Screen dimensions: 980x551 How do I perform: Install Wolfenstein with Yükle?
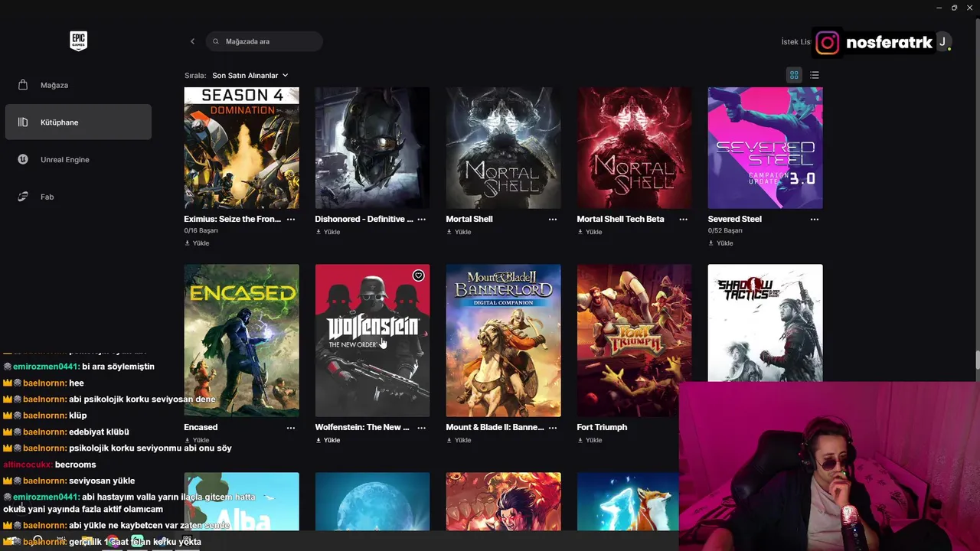[x=328, y=440]
